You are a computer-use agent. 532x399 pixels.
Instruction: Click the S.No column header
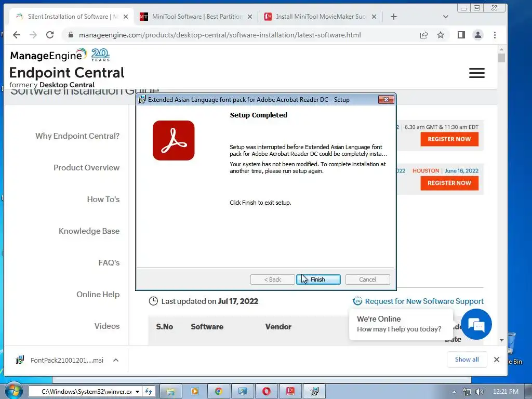(x=165, y=327)
